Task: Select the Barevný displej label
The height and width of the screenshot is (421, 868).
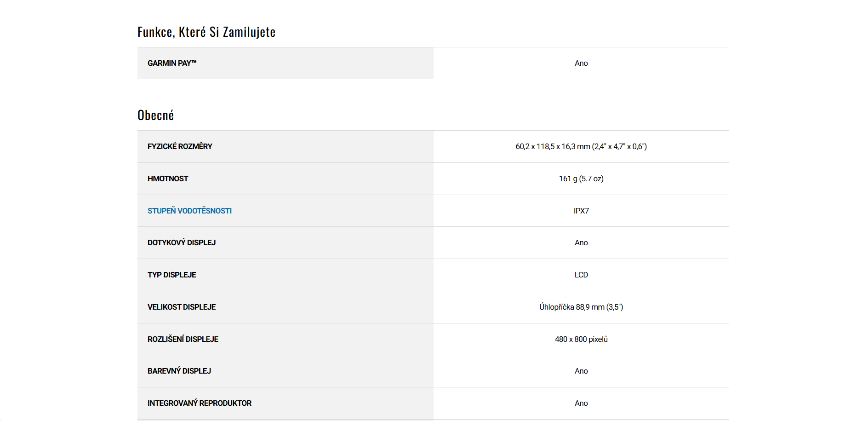Action: (179, 371)
